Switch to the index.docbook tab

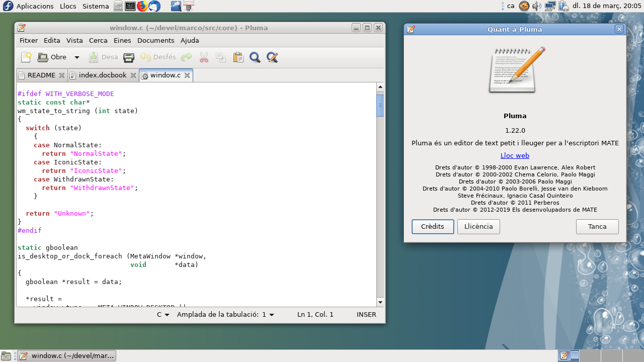[103, 75]
